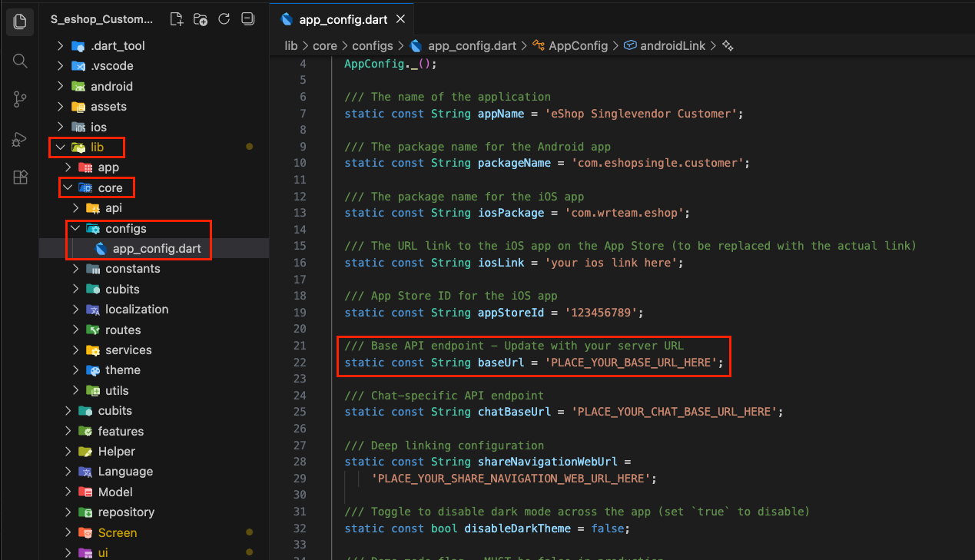Open the Explorer view in activity bar
The height and width of the screenshot is (560, 975).
[x=20, y=22]
